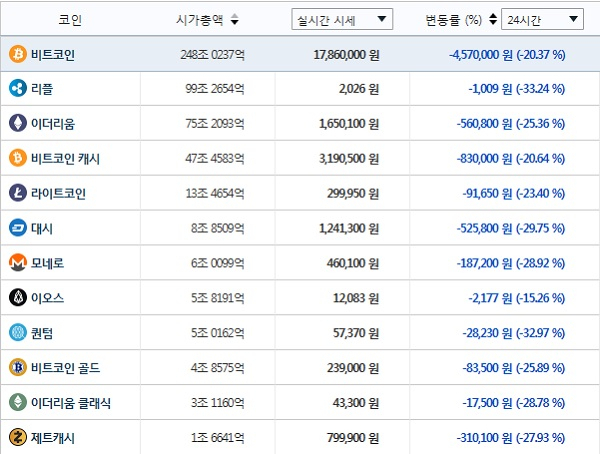600x454 pixels.
Task: Click market cap 99조 2654억
Action: pos(215,89)
